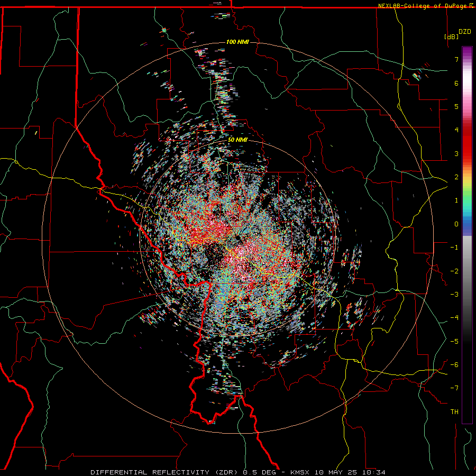
Task: Click the [dB] units label
Action: (x=452, y=36)
